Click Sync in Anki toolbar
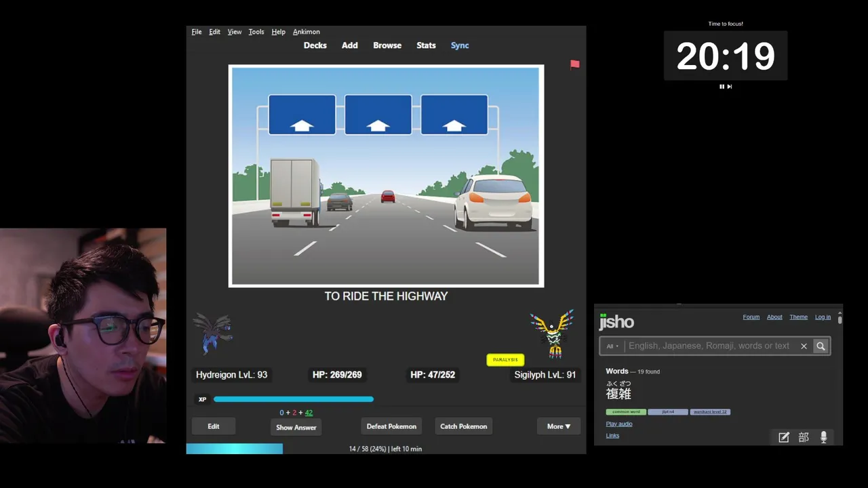 click(x=460, y=45)
